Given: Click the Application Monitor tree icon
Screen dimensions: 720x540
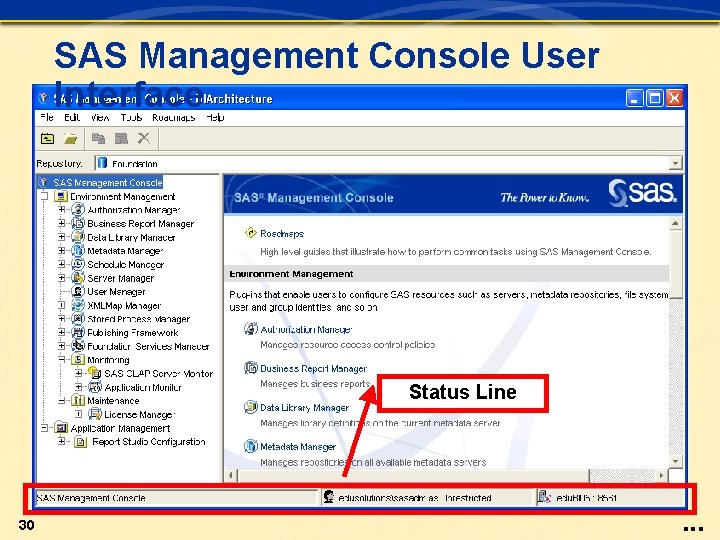Looking at the screenshot, I should pos(95,387).
